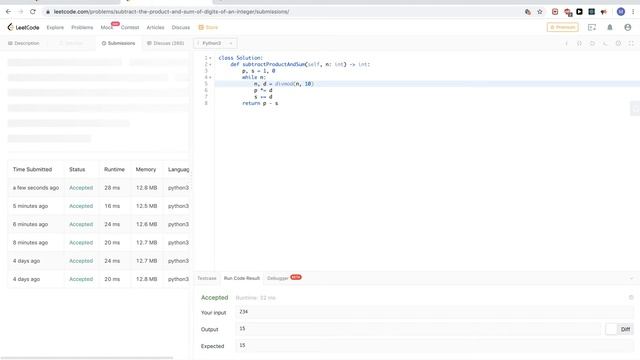Open Chrome three-dot menu
The height and width of the screenshot is (360, 640).
pos(633,12)
